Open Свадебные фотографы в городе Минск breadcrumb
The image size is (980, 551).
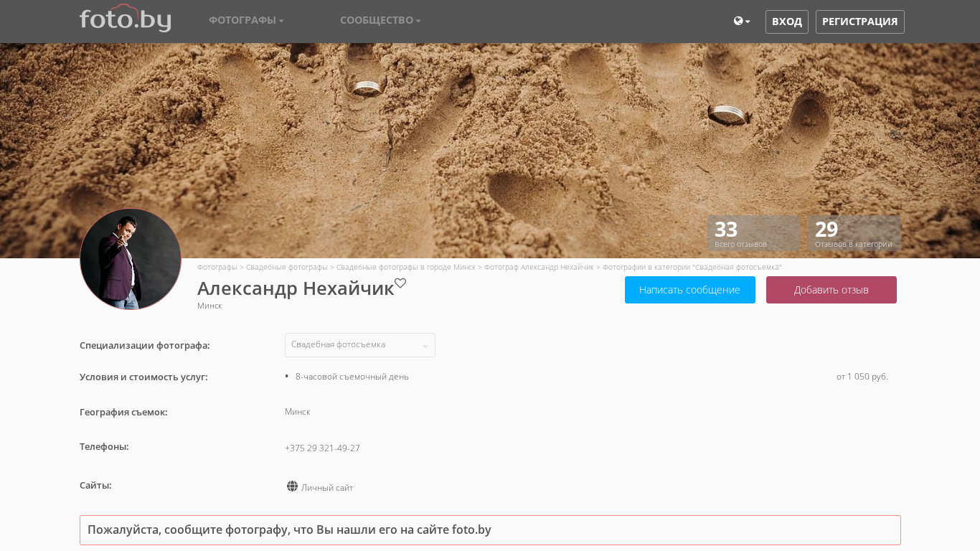point(405,267)
